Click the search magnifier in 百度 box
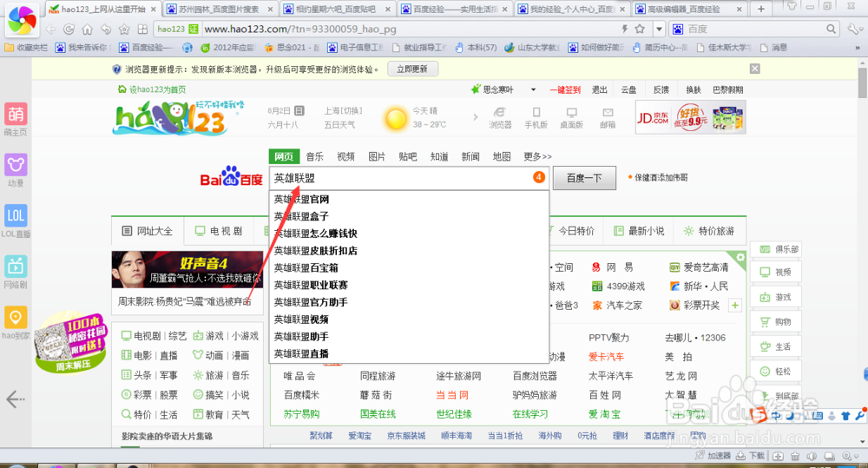Viewport: 868px width, 468px height. point(831,29)
